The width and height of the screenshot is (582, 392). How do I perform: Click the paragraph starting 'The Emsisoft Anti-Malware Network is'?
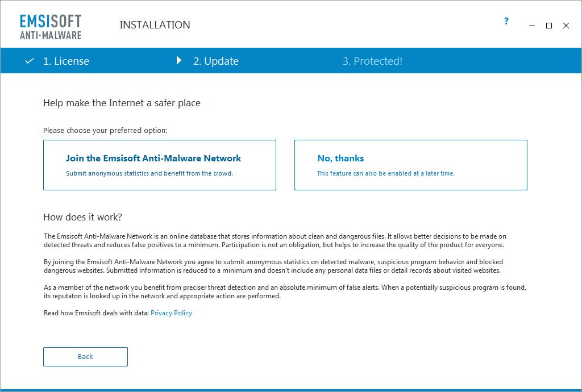[x=275, y=241]
